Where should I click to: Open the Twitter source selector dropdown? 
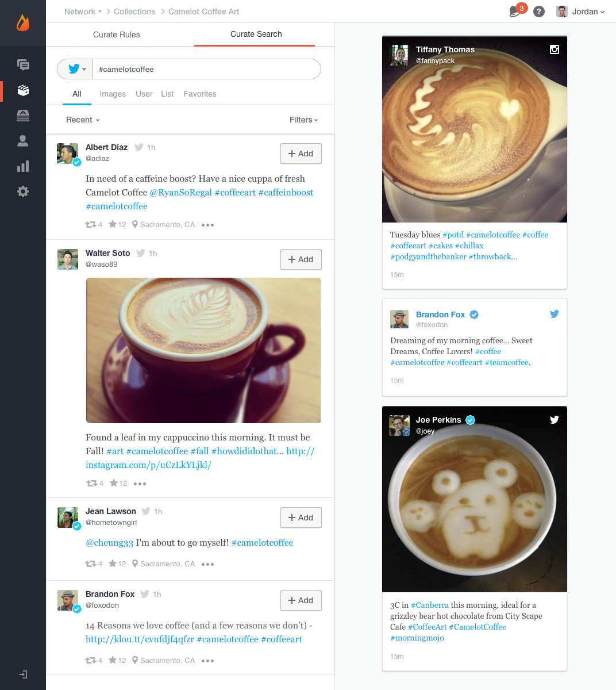click(75, 69)
